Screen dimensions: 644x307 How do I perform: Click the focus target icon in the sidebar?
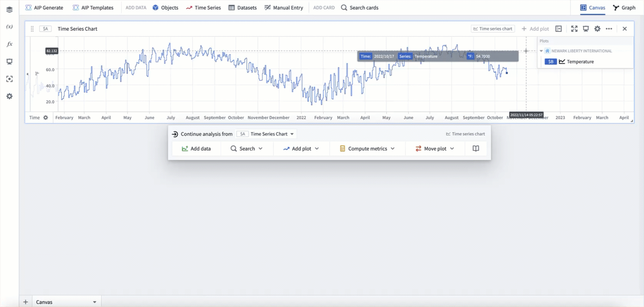tap(9, 79)
